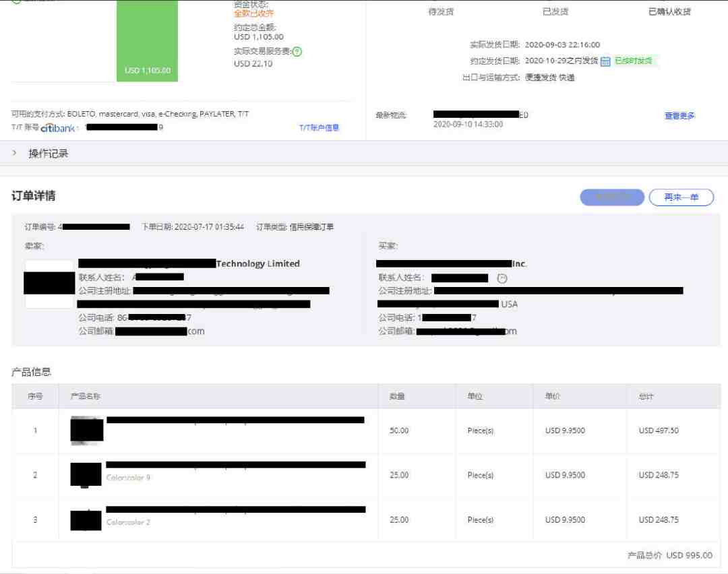Click the buyer address text USA
Screen dimensions: 728x574
pyautogui.click(x=509, y=304)
